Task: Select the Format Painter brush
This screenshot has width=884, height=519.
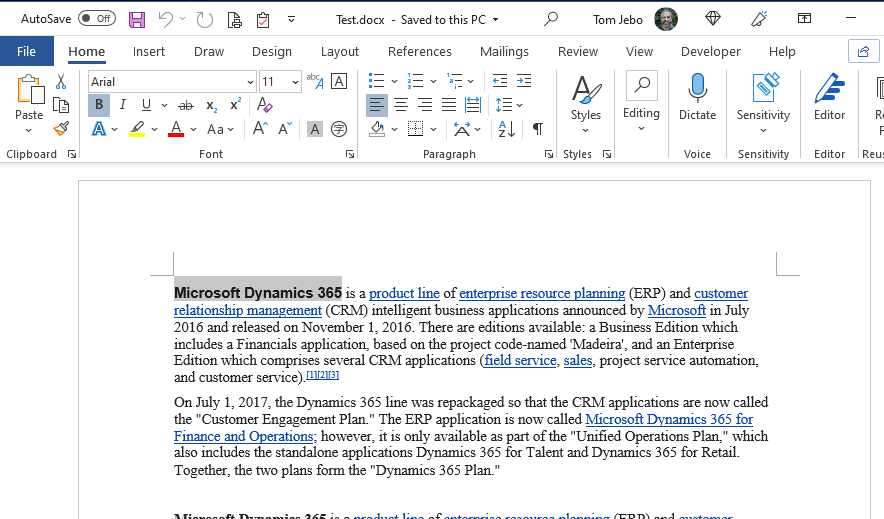Action: coord(61,128)
